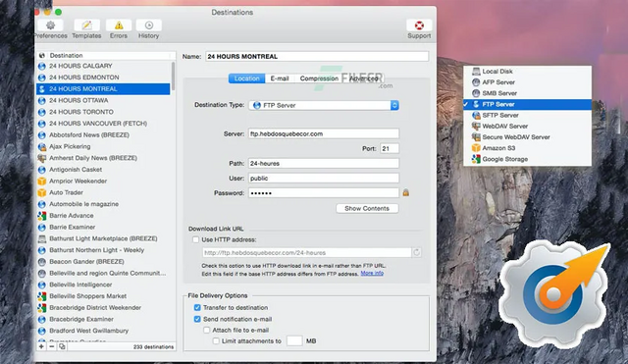The height and width of the screenshot is (364, 628).
Task: Select 24 HOURS EDMONTON destination
Action: (103, 78)
